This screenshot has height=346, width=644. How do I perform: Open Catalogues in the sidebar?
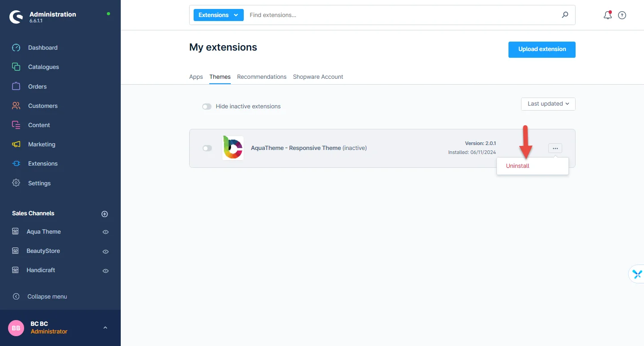point(43,67)
